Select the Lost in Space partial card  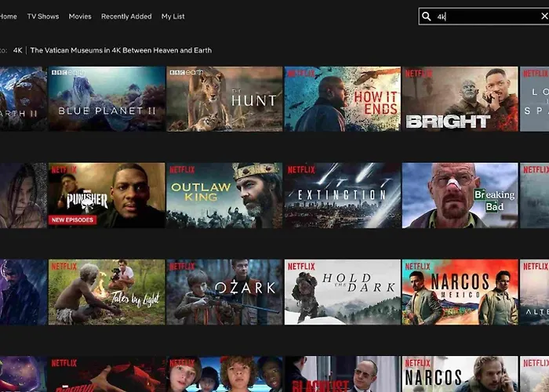point(535,99)
